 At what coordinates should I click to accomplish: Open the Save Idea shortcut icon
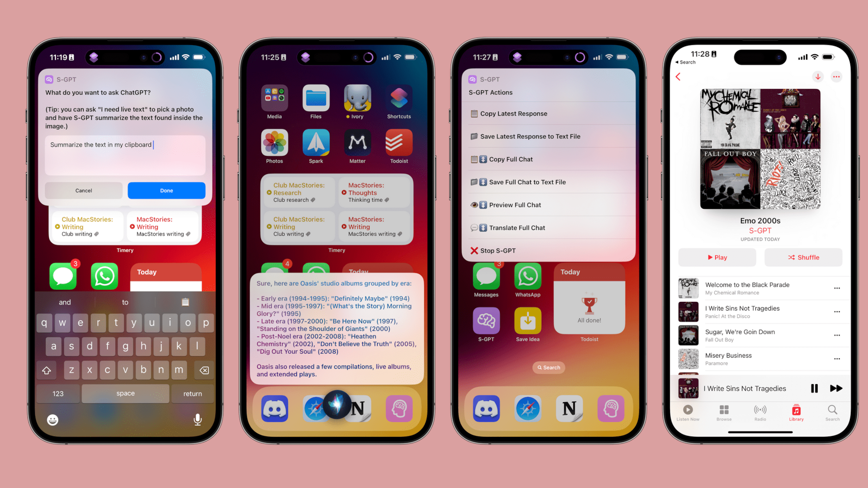pyautogui.click(x=528, y=324)
